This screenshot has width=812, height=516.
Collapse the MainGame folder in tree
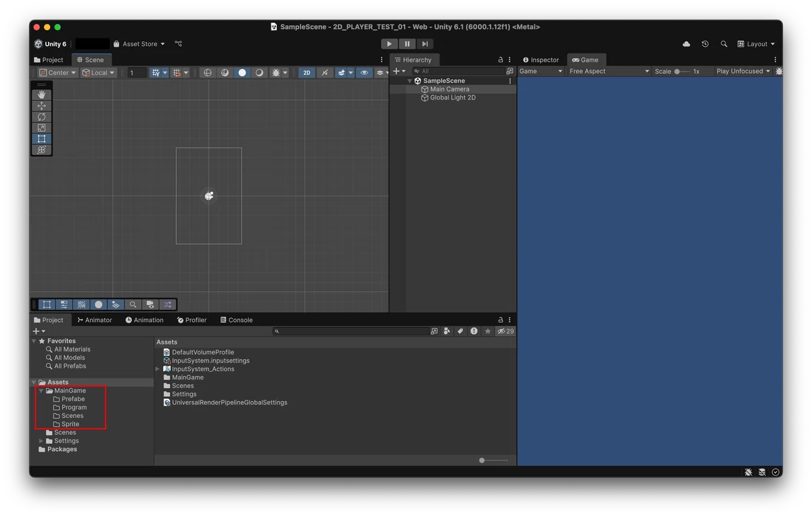pos(41,391)
